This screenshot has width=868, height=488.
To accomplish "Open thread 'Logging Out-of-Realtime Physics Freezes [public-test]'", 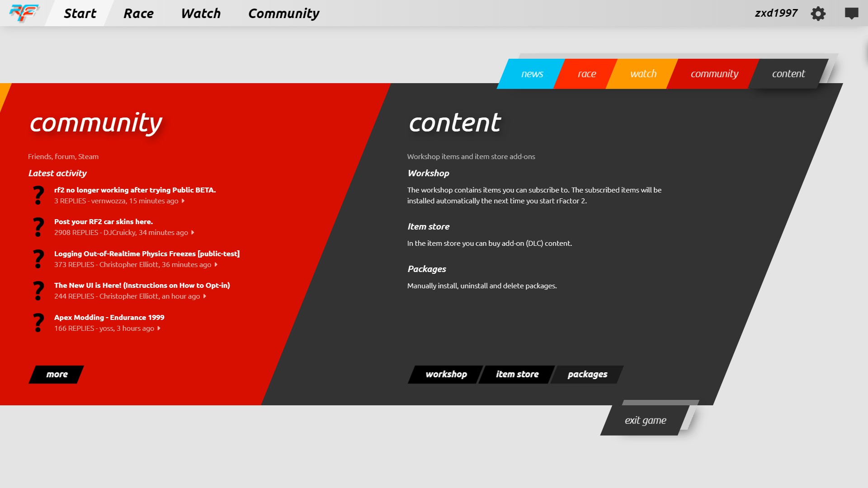I will point(147,254).
